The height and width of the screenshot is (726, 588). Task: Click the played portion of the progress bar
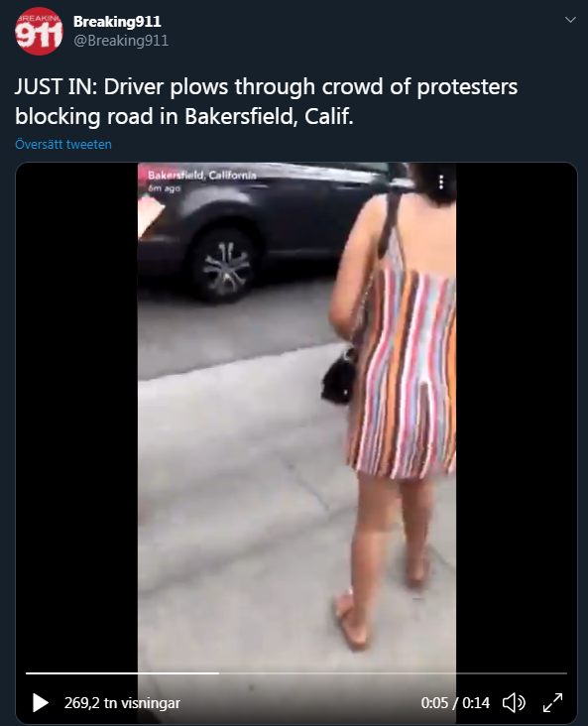(x=122, y=673)
